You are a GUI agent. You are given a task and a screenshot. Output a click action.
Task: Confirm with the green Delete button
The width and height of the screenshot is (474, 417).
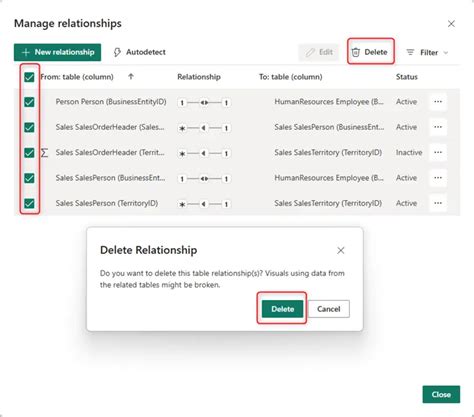click(x=282, y=309)
